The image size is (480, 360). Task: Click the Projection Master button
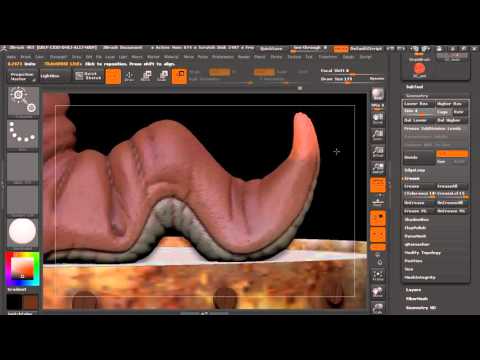[x=22, y=76]
